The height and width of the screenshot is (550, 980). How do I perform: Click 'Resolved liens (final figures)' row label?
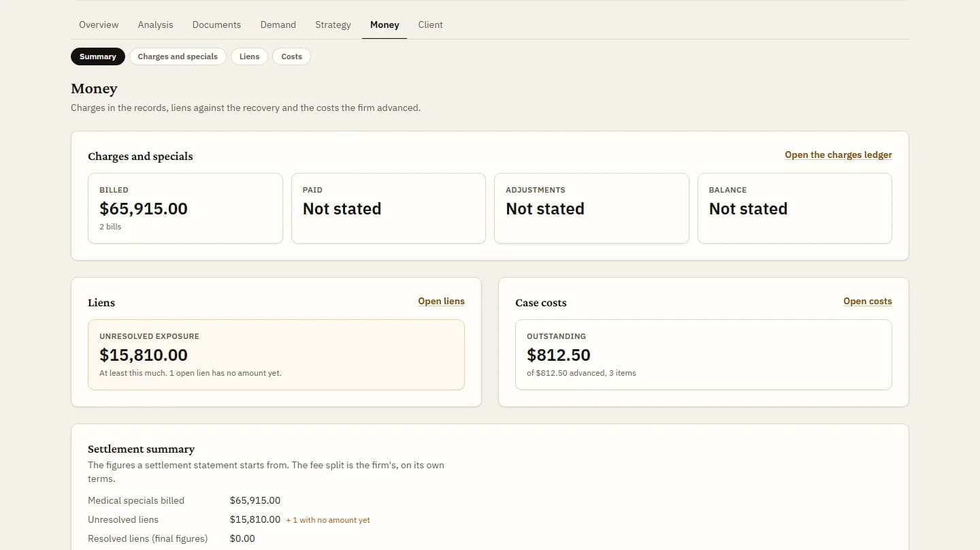(148, 538)
